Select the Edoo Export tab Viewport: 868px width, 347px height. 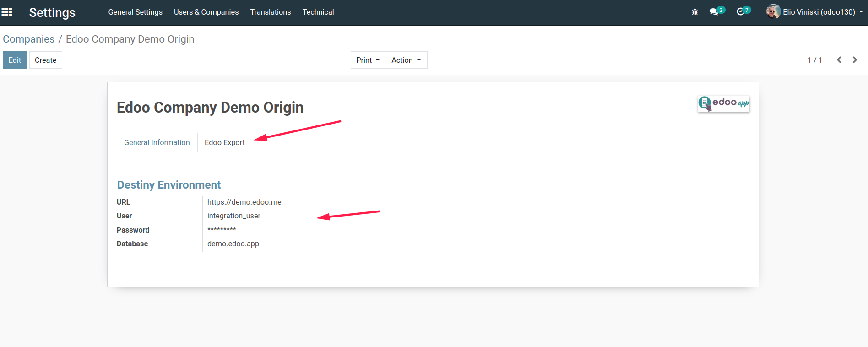point(225,142)
